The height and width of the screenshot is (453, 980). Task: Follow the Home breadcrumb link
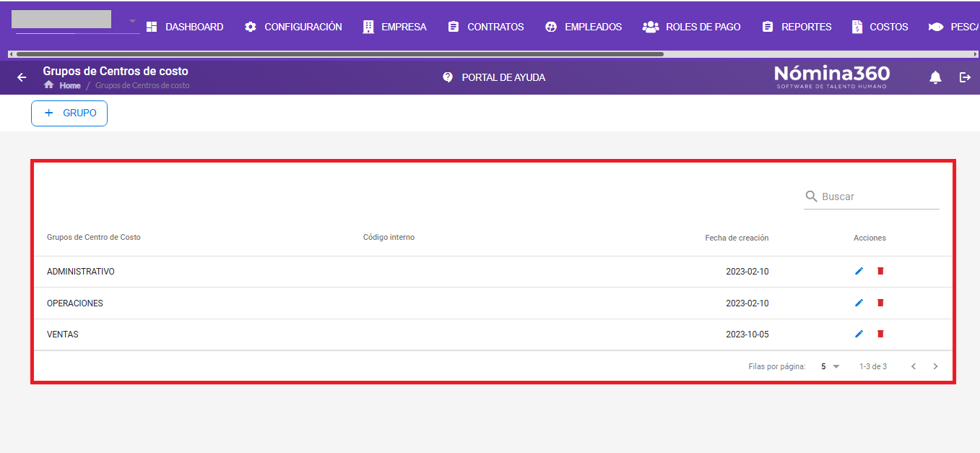(70, 85)
